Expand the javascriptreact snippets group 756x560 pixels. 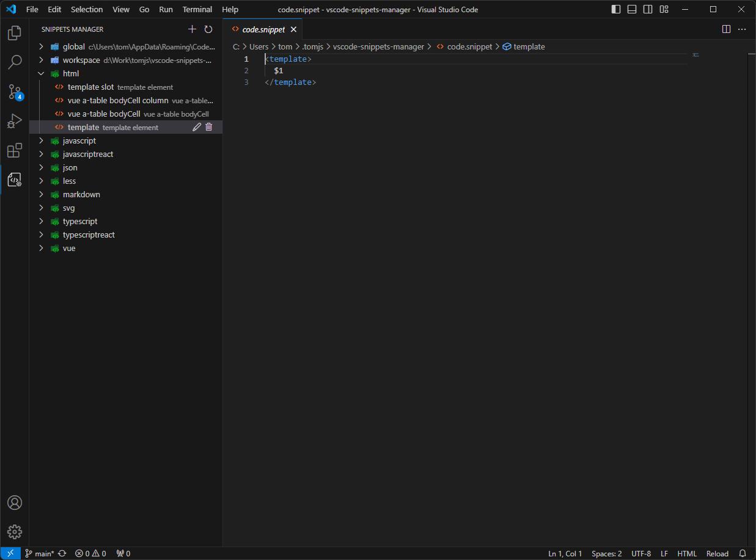[42, 154]
